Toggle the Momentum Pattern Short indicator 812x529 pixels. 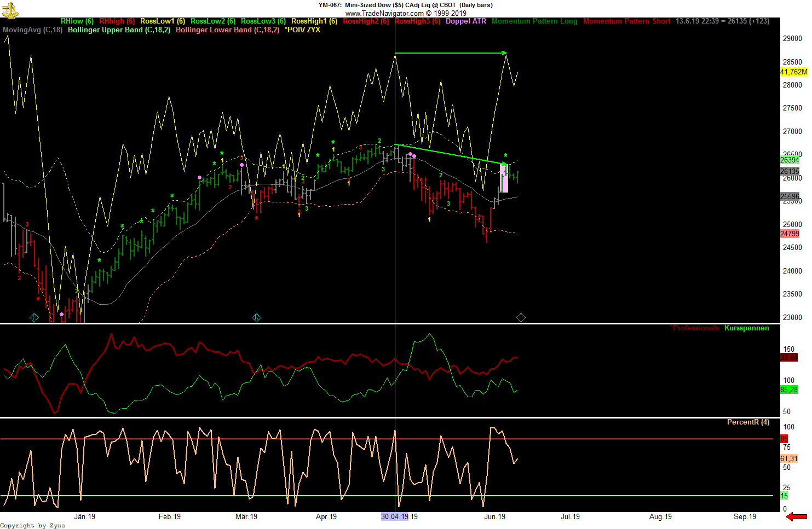627,21
